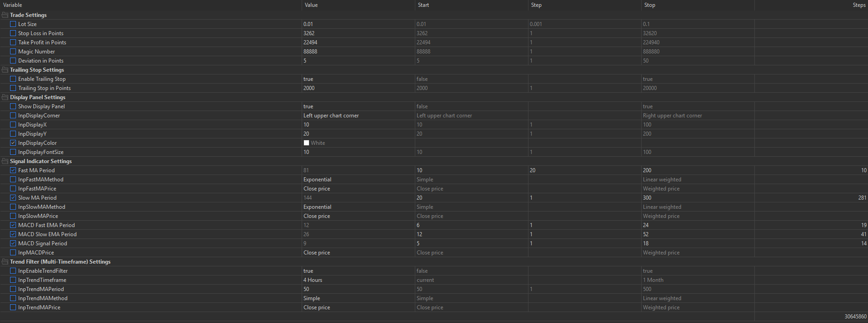Viewport: 868px width, 323px height.
Task: Uncheck the Fast MA Period checkbox
Action: [13, 170]
